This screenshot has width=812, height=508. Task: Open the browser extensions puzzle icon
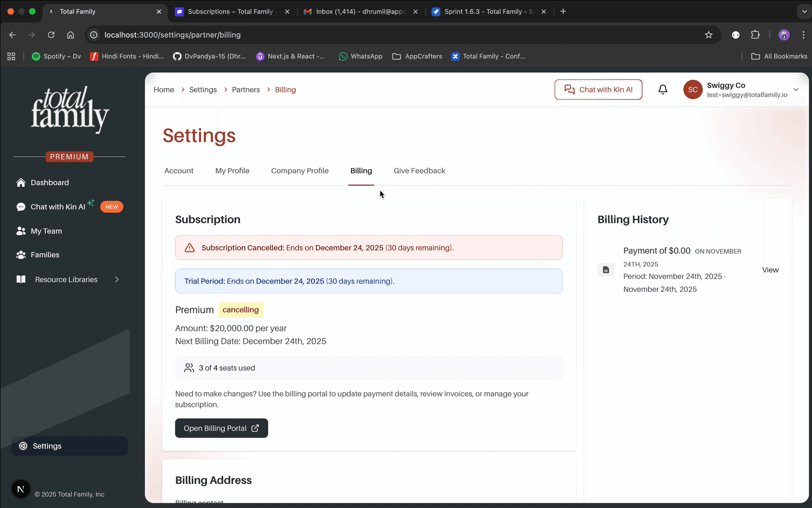(755, 35)
